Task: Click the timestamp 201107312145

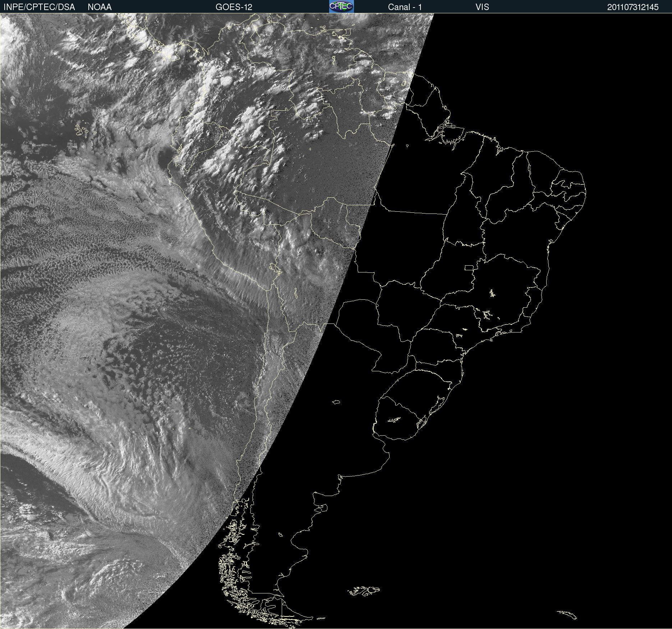Action: pyautogui.click(x=633, y=7)
